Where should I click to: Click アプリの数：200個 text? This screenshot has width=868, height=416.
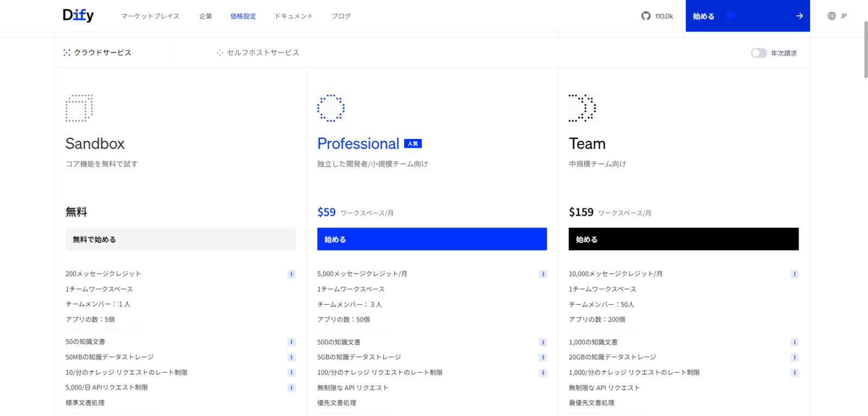[597, 320]
